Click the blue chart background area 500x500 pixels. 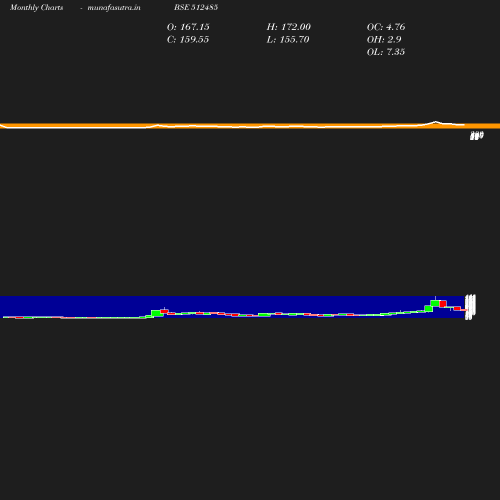[233, 304]
